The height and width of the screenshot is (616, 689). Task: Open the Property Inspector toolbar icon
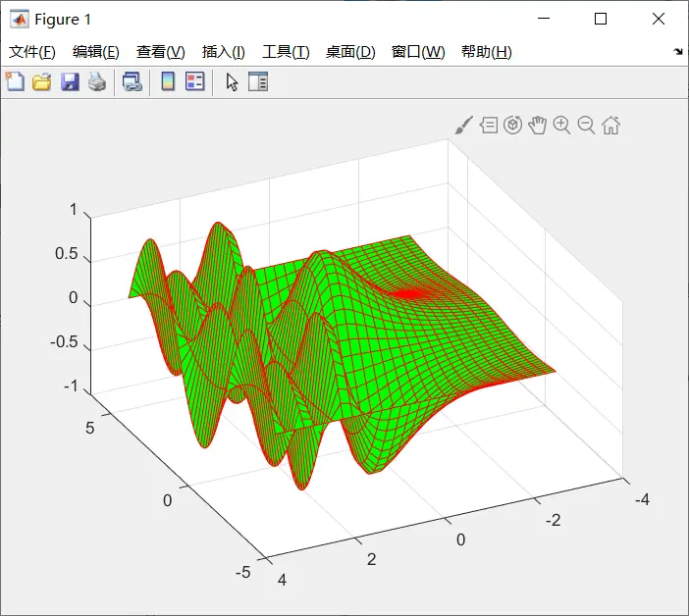[258, 81]
